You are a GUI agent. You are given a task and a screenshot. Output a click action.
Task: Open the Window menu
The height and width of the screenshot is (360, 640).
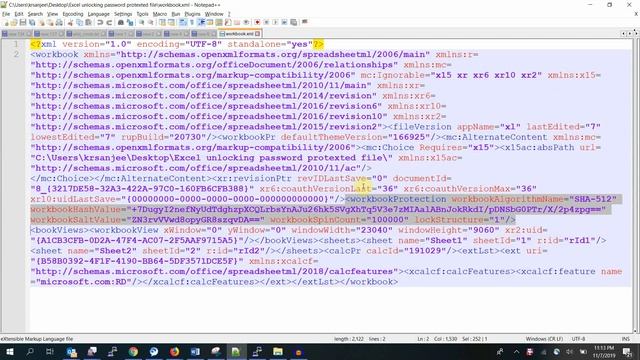[x=214, y=14]
